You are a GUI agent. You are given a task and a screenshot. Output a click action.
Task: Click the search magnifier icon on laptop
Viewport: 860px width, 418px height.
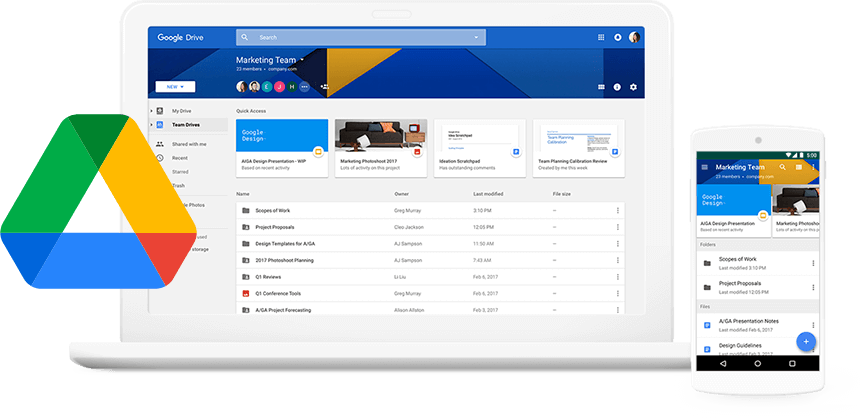pos(245,37)
